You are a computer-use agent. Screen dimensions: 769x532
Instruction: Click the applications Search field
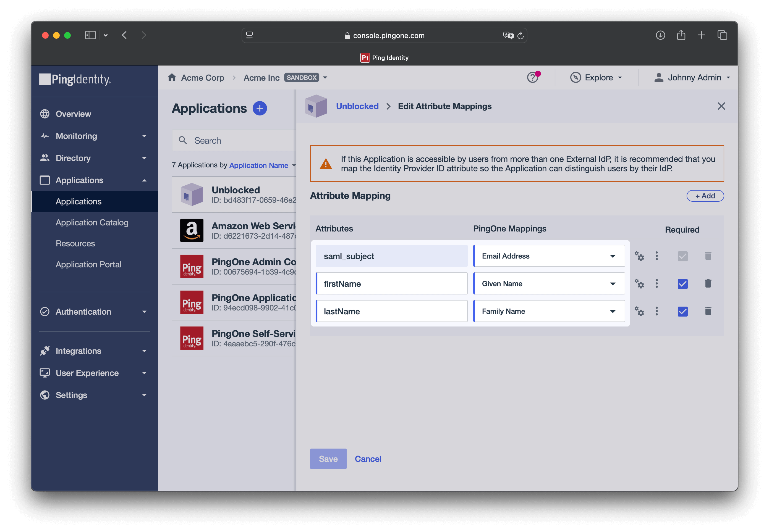point(234,140)
